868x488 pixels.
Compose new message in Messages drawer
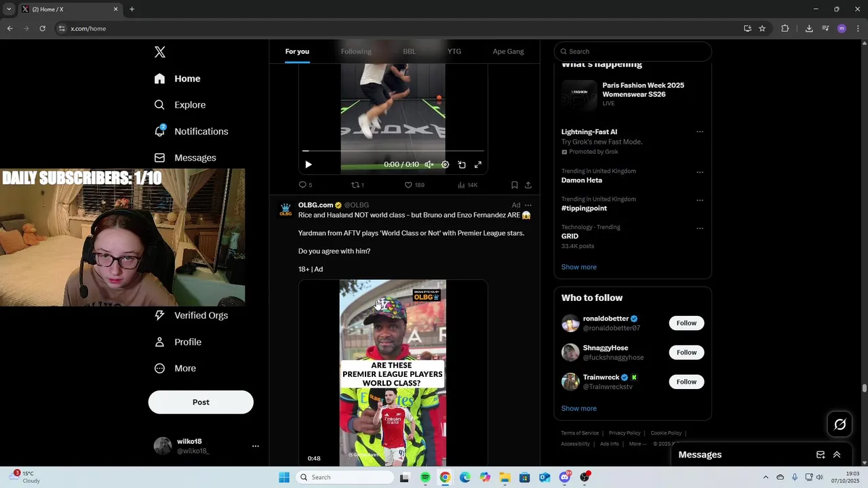click(x=821, y=455)
